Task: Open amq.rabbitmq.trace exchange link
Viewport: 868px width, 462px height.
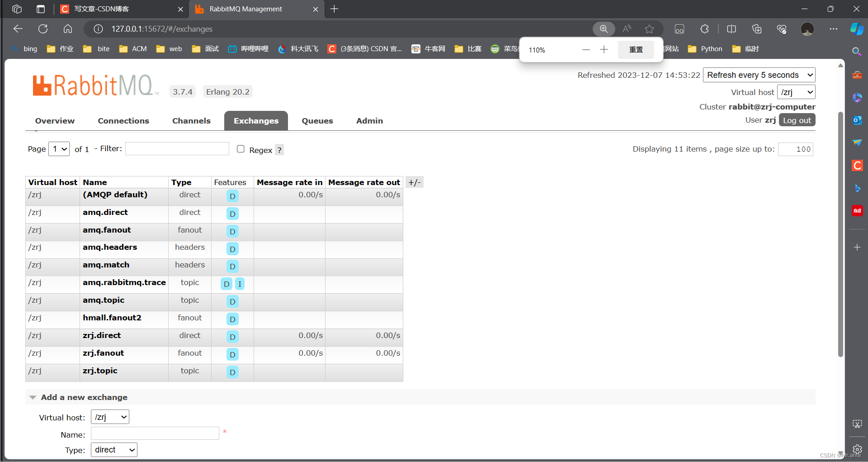Action: (x=124, y=282)
